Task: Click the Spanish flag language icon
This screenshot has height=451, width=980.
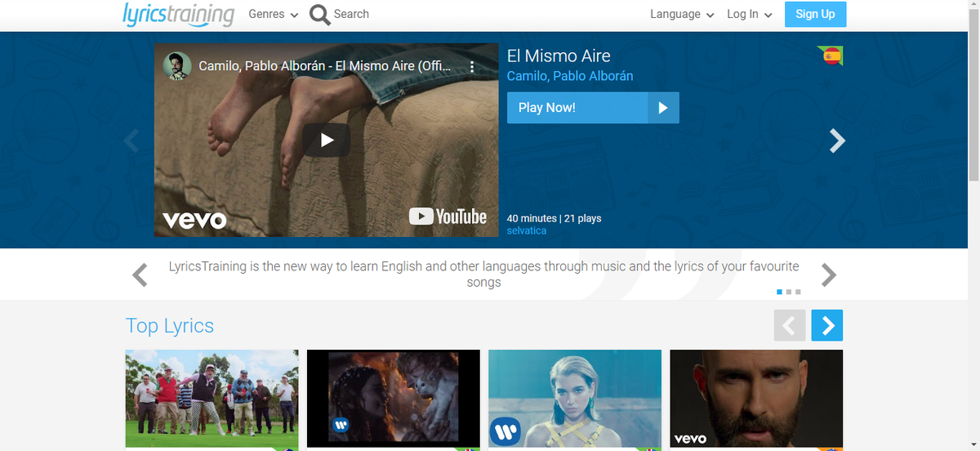Action: point(831,56)
